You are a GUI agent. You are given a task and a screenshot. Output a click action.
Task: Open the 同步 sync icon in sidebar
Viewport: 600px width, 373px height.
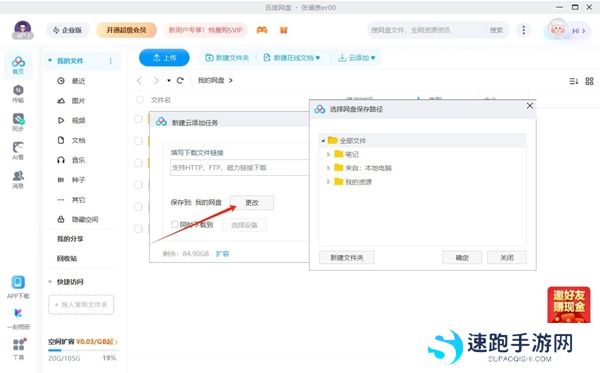18,122
